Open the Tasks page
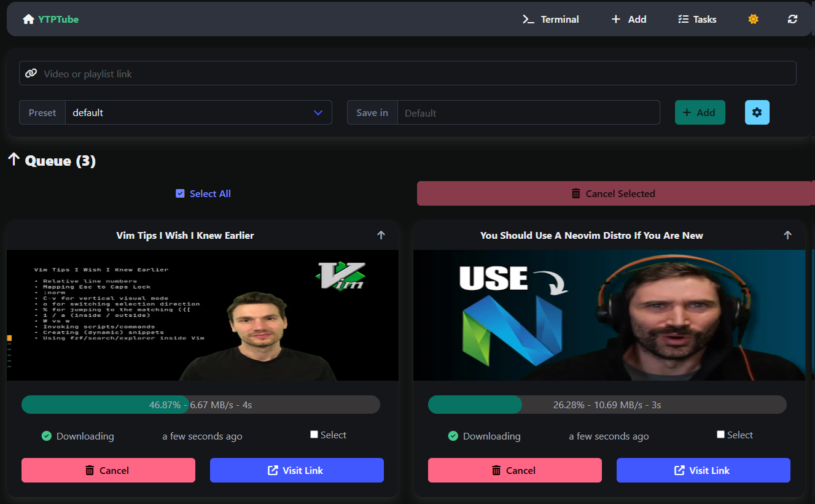 point(697,19)
